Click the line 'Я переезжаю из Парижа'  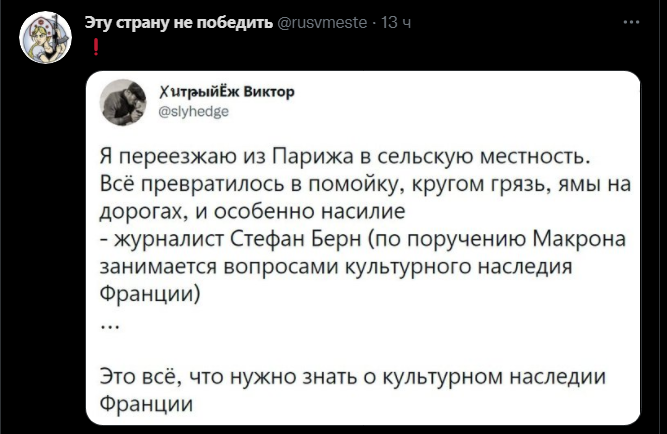(x=345, y=157)
